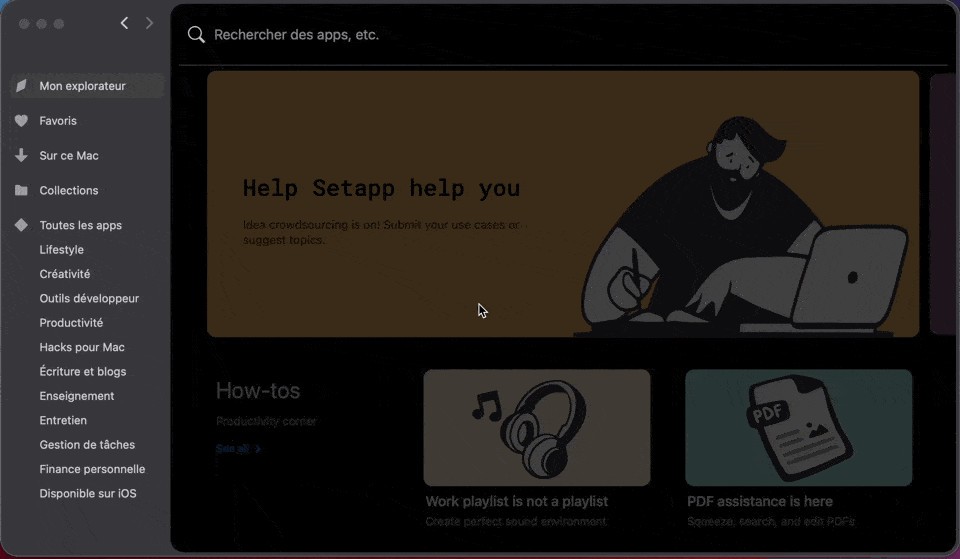Go back with the left arrow
The width and height of the screenshot is (960, 559).
(x=124, y=23)
